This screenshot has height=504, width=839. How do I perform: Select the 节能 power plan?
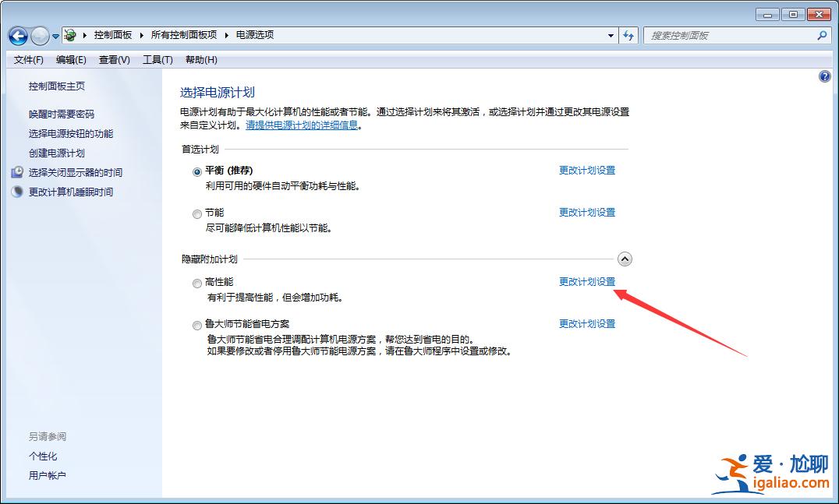pyautogui.click(x=196, y=213)
